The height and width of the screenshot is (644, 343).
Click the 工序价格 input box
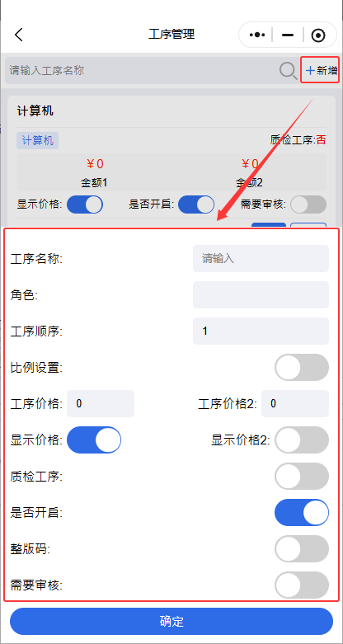point(101,403)
